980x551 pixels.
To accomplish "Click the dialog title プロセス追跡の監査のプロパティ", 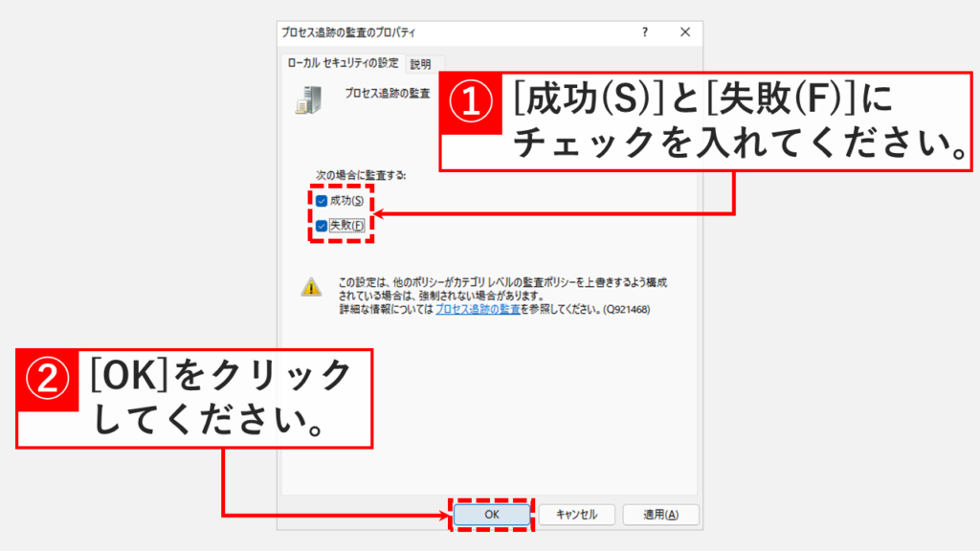I will (x=348, y=33).
